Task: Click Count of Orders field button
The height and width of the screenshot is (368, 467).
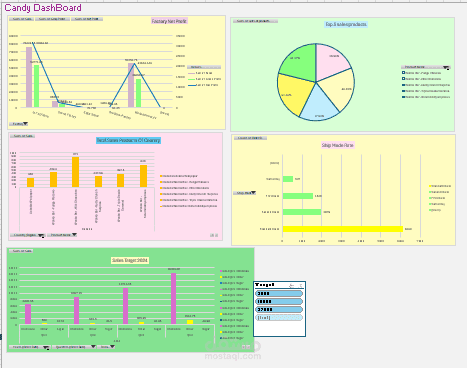Action: click(x=250, y=138)
